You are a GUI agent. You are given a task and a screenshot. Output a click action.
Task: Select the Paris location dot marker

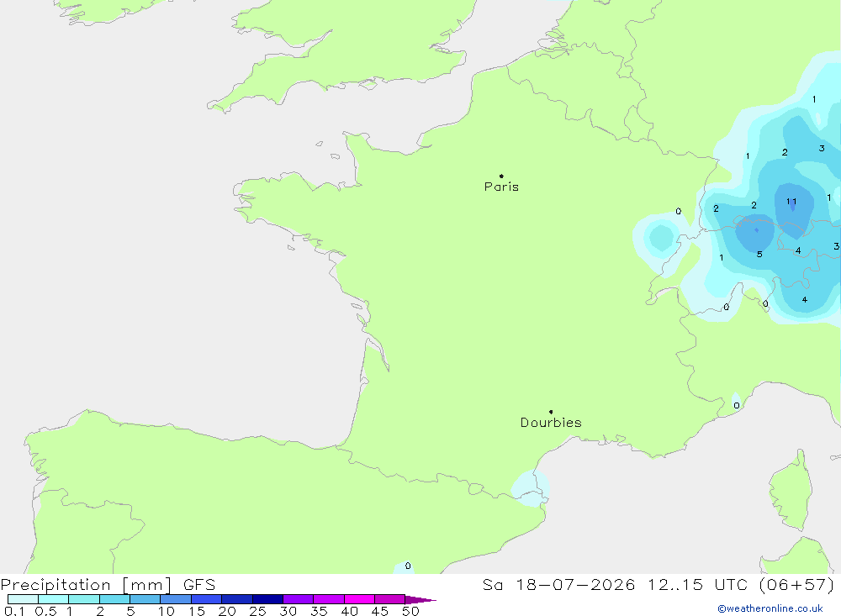[501, 176]
